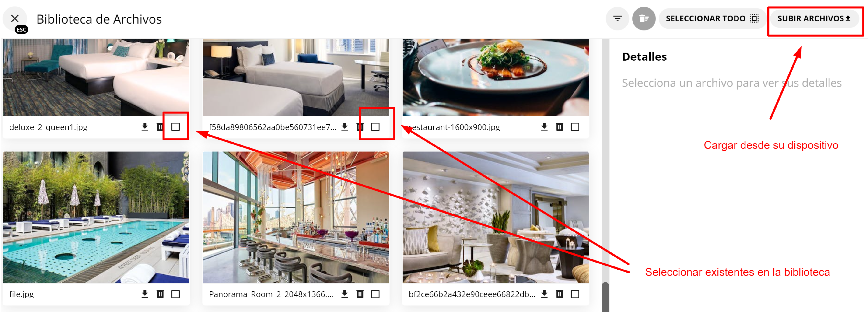868x312 pixels.
Task: Close the Biblioteca de Archivos dialog
Action: (x=15, y=18)
